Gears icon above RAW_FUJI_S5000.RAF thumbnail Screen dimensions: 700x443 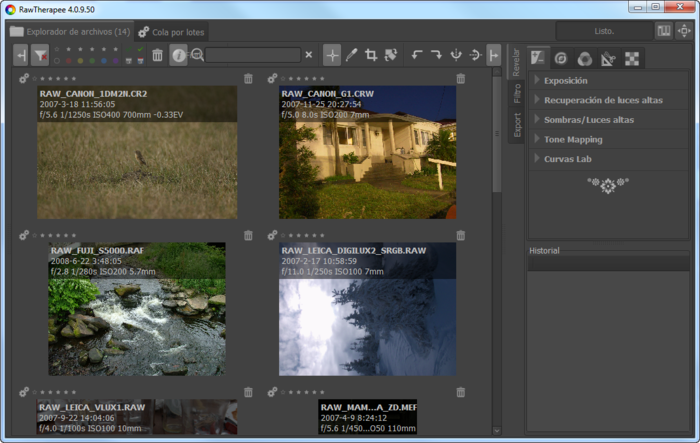(x=24, y=235)
